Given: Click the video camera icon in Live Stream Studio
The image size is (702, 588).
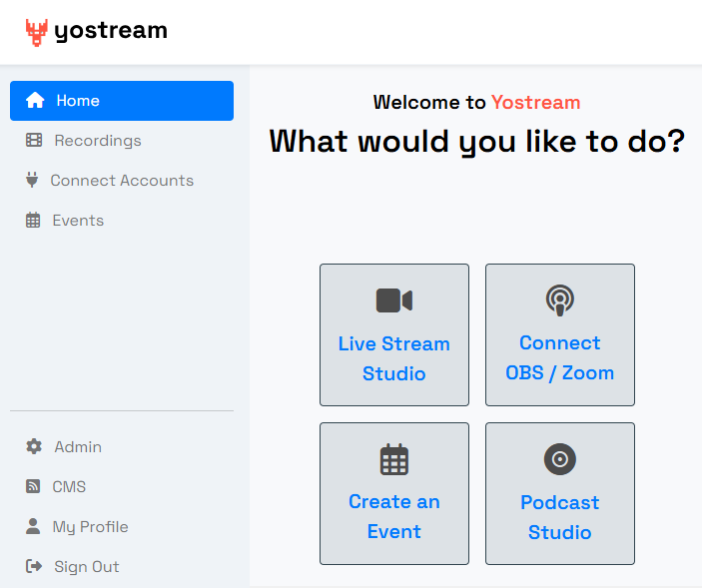Looking at the screenshot, I should [x=393, y=300].
